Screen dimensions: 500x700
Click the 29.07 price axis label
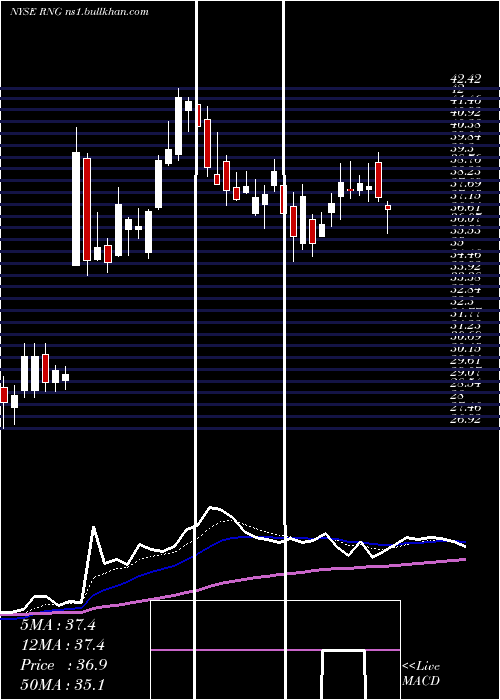[x=466, y=372]
